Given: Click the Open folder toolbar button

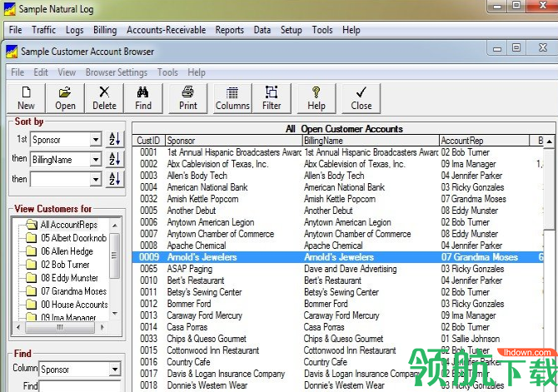Looking at the screenshot, I should (x=65, y=98).
